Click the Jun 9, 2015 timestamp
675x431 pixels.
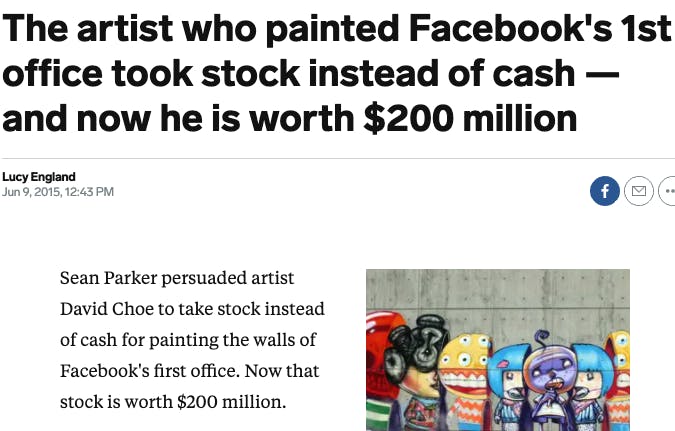(x=58, y=192)
